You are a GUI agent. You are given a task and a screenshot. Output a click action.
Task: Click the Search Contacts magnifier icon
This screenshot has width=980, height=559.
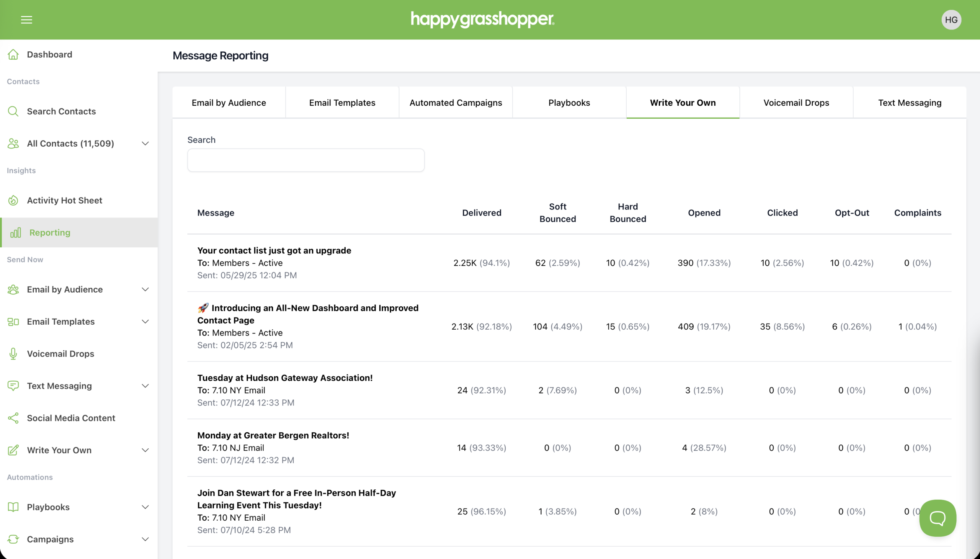(13, 111)
